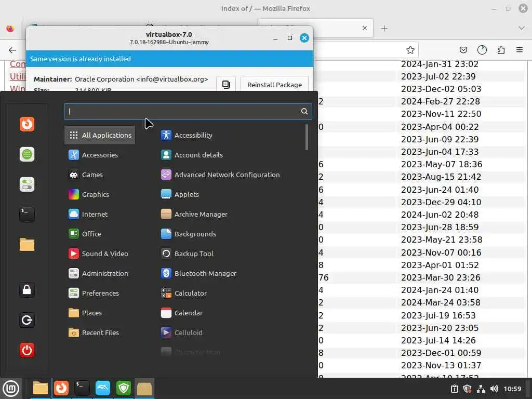532x399 pixels.
Task: Open Firefox hamburger application menu
Action: [520, 50]
